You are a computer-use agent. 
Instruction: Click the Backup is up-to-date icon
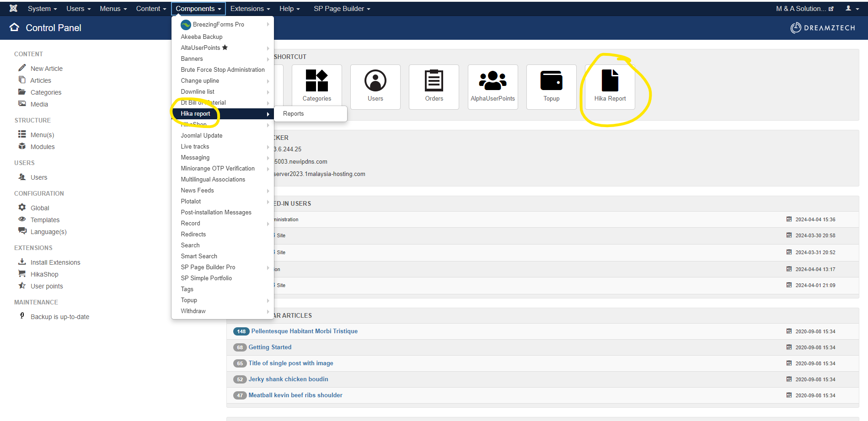click(22, 316)
